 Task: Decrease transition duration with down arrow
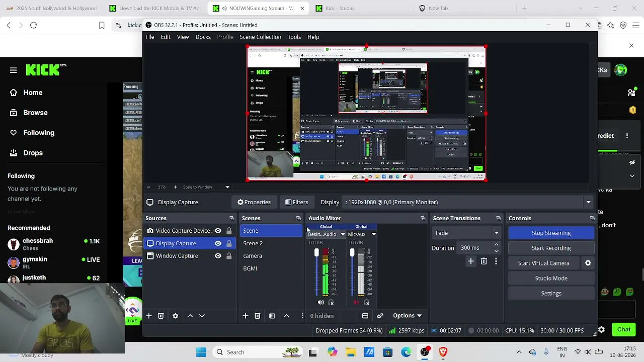click(x=497, y=251)
